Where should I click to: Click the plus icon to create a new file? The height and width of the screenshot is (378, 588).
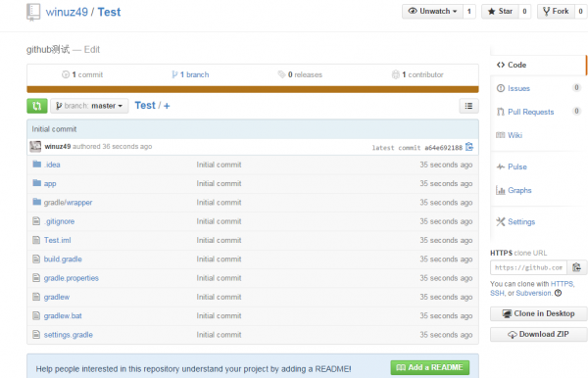[167, 106]
